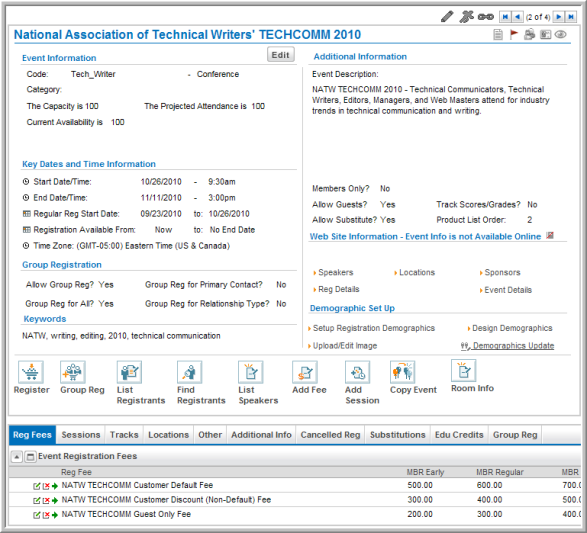Click Room Info icon

463,371
